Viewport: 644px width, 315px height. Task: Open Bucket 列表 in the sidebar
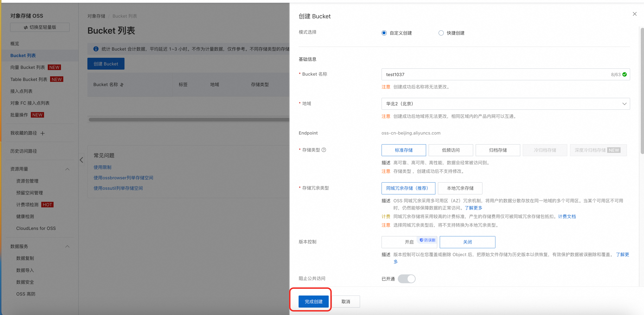(23, 55)
